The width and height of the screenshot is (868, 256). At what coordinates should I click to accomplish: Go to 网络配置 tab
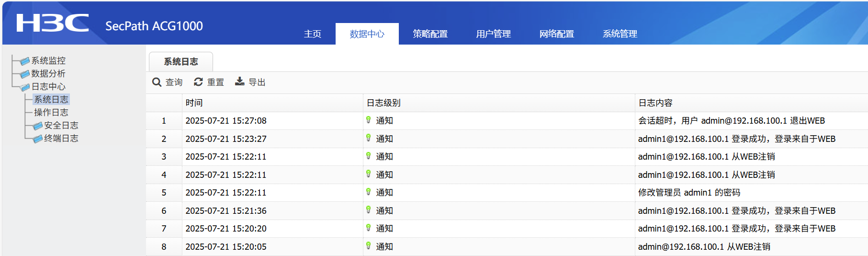click(x=557, y=34)
